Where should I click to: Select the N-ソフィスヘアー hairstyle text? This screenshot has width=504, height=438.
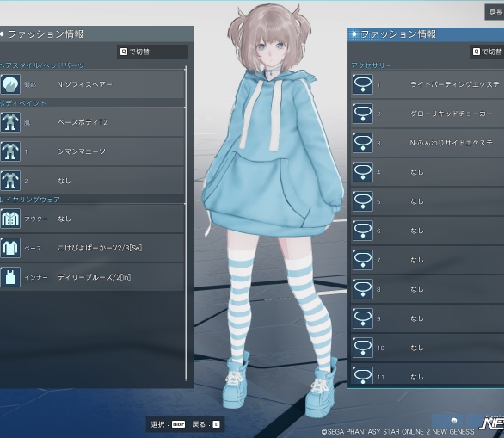(x=85, y=84)
